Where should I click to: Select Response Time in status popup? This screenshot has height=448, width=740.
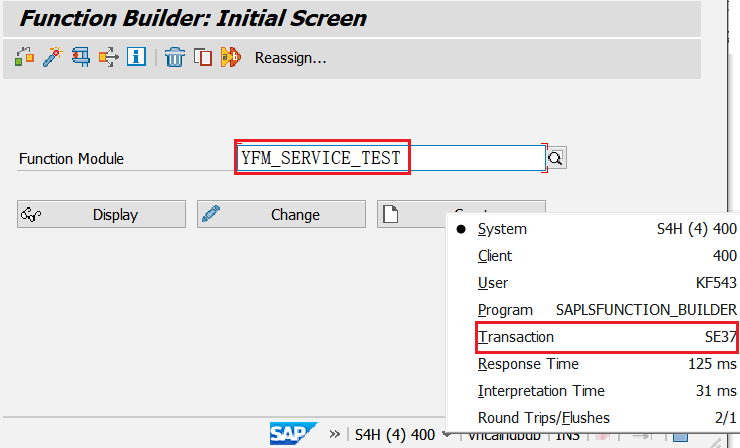tap(528, 364)
